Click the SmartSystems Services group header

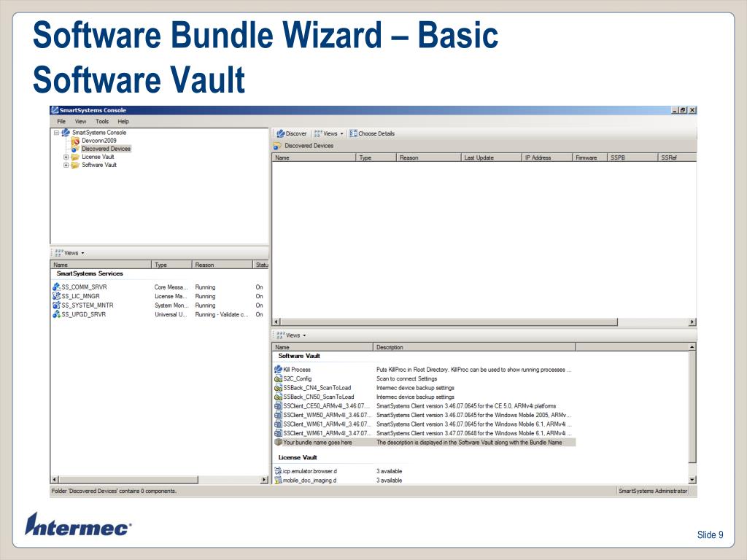pyautogui.click(x=90, y=274)
